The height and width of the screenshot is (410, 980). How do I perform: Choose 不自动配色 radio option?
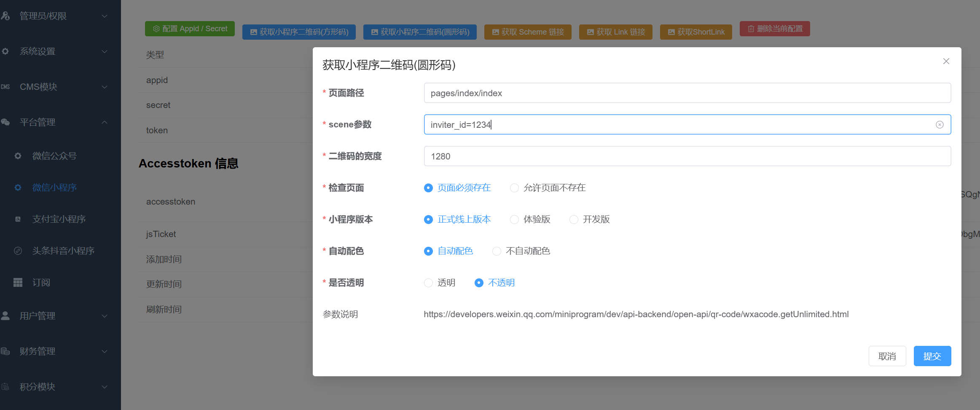[x=497, y=251]
